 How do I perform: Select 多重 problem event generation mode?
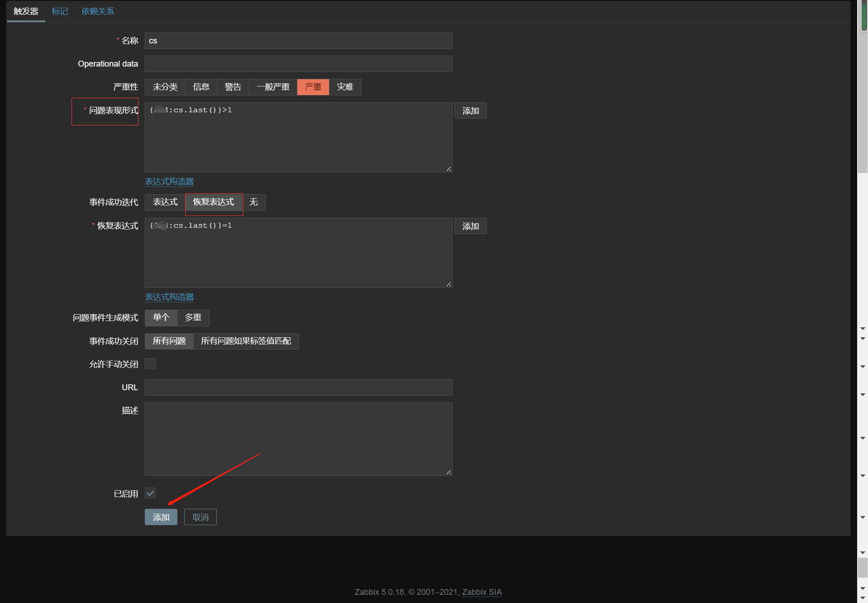193,318
